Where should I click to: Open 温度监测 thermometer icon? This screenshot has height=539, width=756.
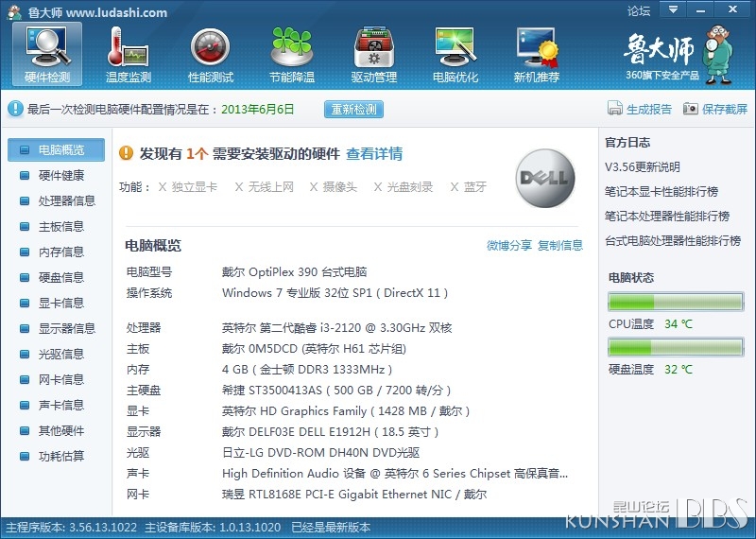129,54
